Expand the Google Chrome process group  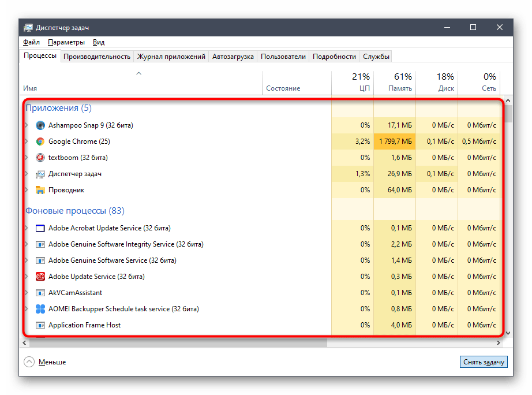click(x=26, y=141)
